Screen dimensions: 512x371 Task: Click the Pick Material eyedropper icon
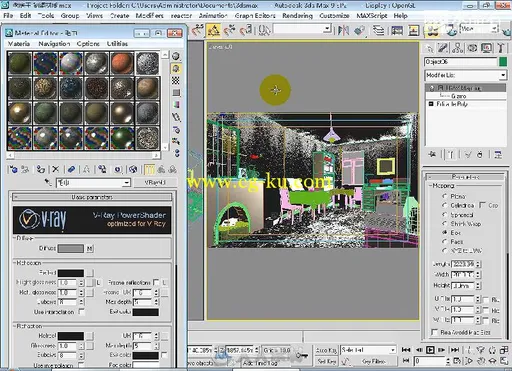tap(48, 182)
